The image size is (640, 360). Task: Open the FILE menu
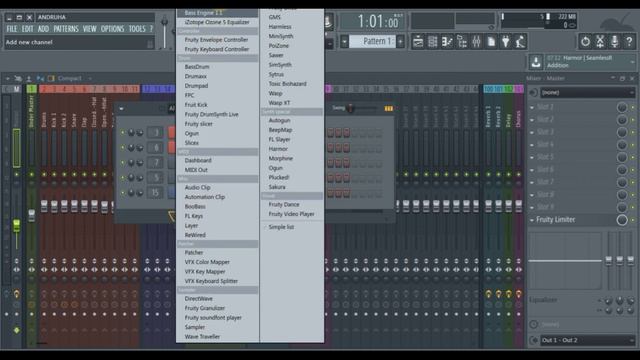pos(12,29)
